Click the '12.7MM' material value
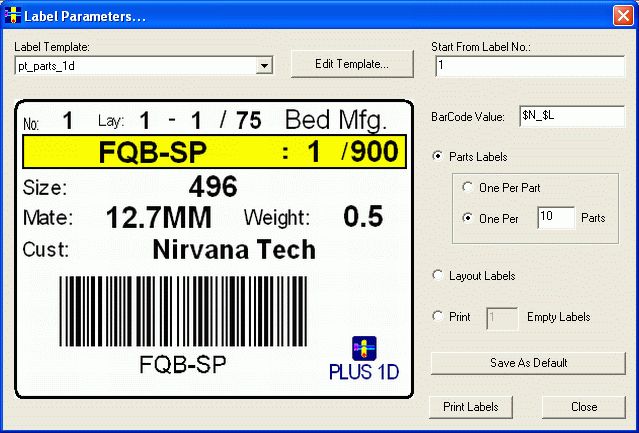639x433 pixels. [x=159, y=217]
